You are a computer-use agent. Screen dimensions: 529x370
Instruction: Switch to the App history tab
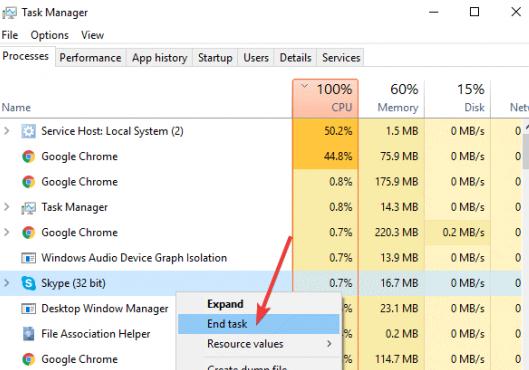[160, 58]
